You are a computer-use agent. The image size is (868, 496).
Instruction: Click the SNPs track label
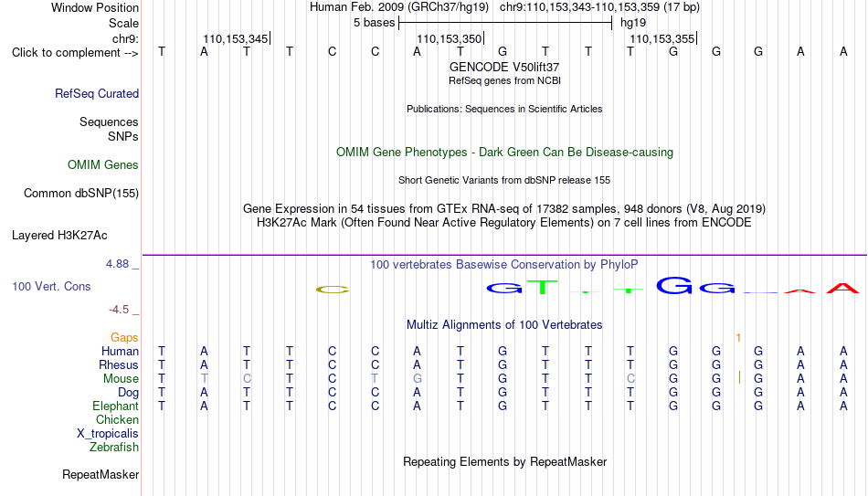point(123,136)
